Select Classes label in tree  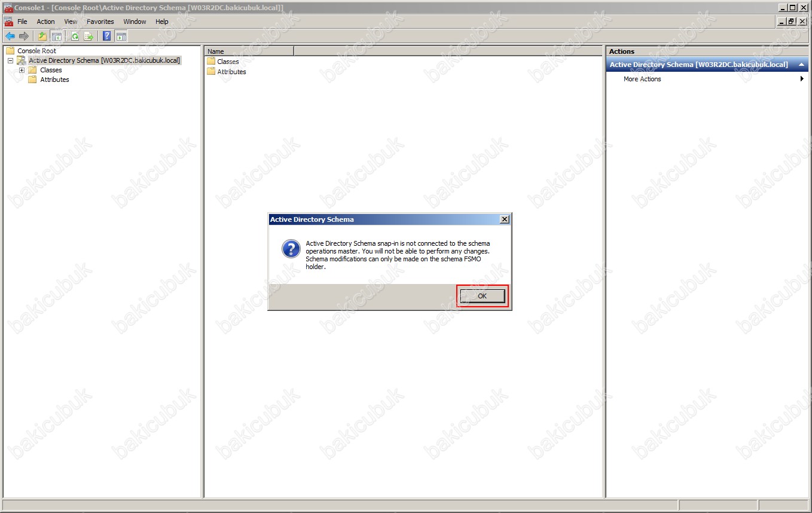pyautogui.click(x=51, y=70)
